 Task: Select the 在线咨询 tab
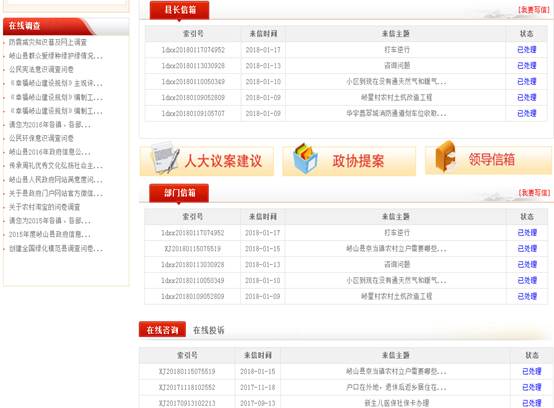click(x=162, y=330)
